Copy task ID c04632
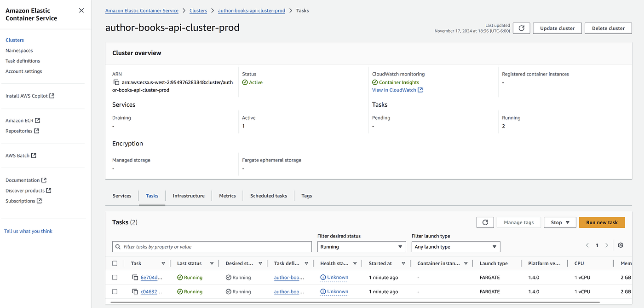 (x=135, y=292)
